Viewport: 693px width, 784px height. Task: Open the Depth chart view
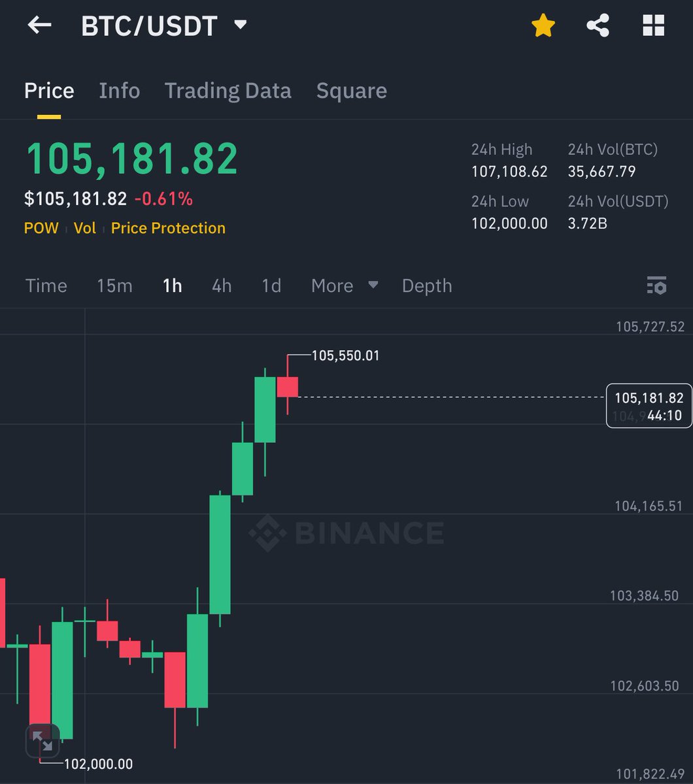(x=427, y=286)
